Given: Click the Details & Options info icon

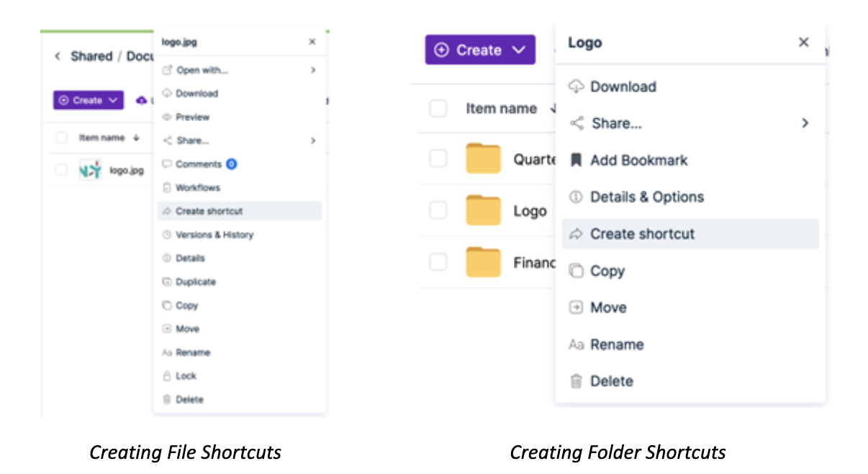Looking at the screenshot, I should 575,197.
